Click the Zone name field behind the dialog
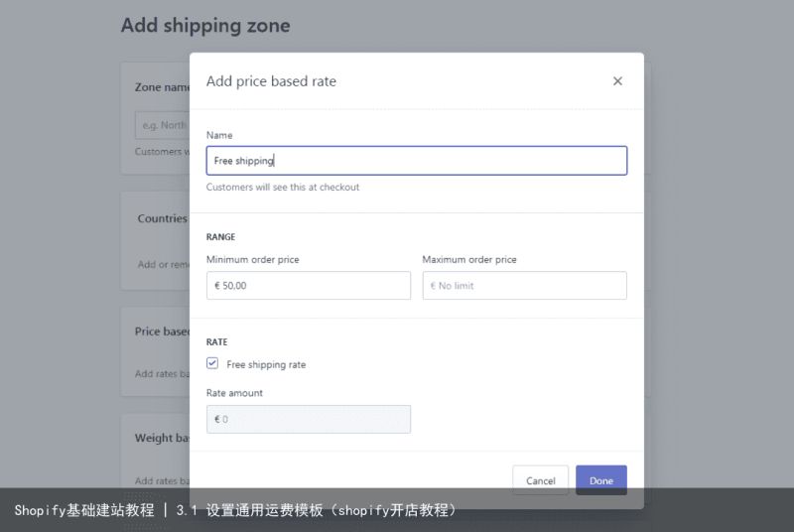Viewport: 794px width, 532px height. 163,125
